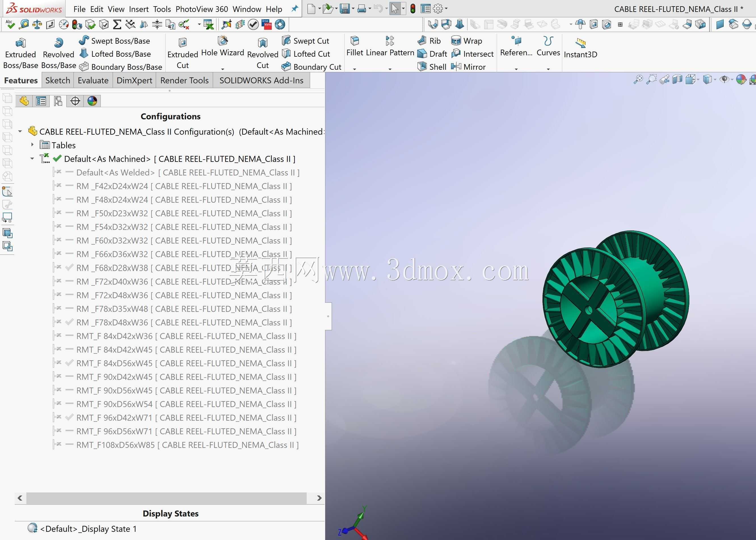Expand the Tables tree node
This screenshot has height=540, width=756.
[32, 145]
